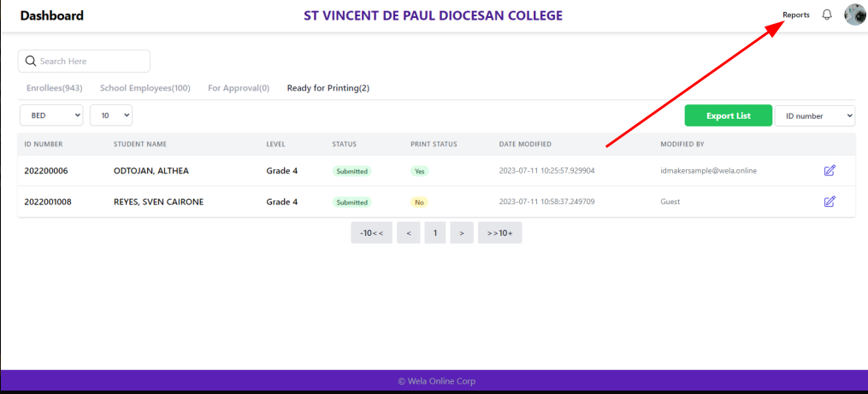Open the BED department dropdown
This screenshot has width=868, height=394.
pos(51,115)
